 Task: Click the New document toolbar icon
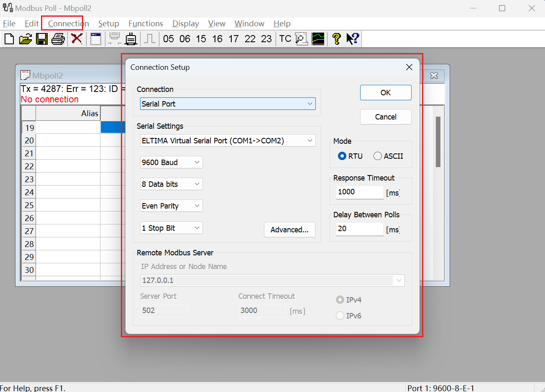tap(9, 39)
